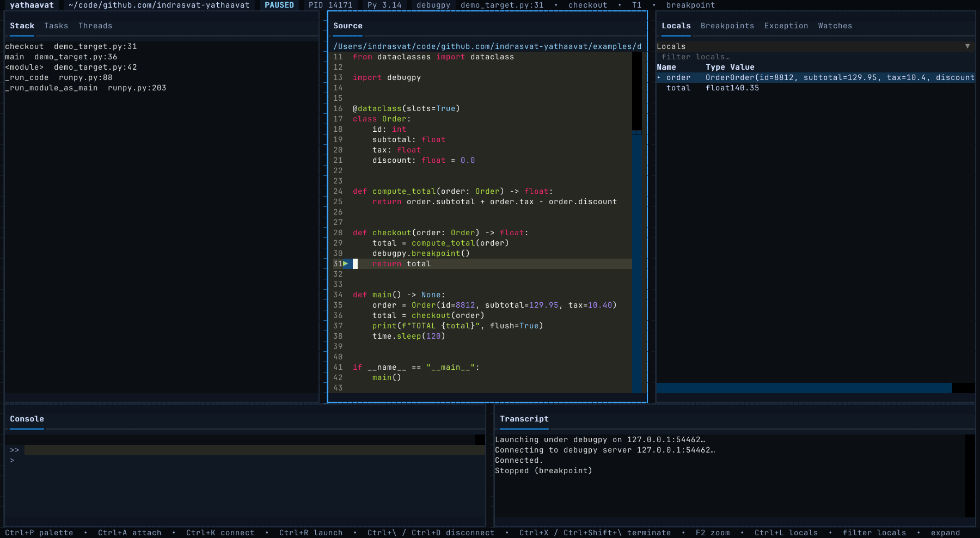Select the main stack frame at line 36
Viewport: 980px width, 538px height.
click(x=162, y=57)
